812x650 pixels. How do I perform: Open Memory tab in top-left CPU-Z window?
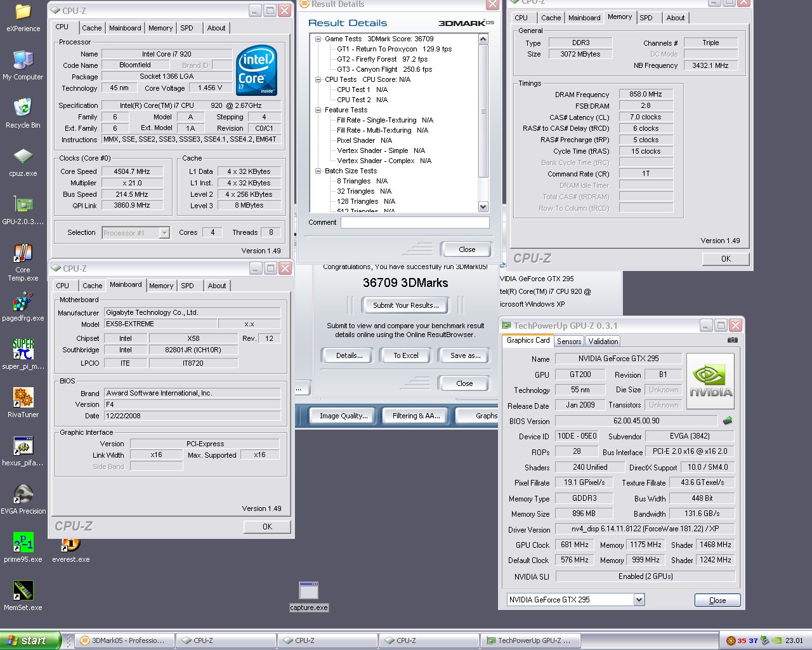(x=160, y=28)
